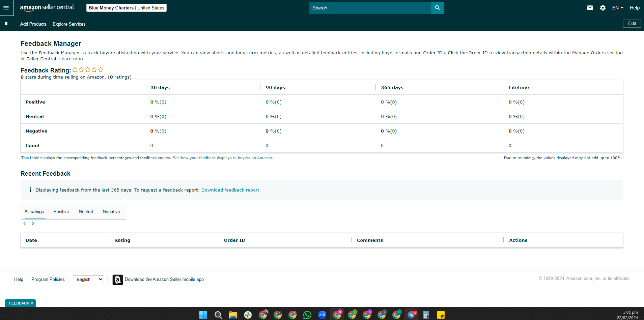Click the 30 days column header
Viewport: 644px width, 320px height.
pyautogui.click(x=160, y=87)
